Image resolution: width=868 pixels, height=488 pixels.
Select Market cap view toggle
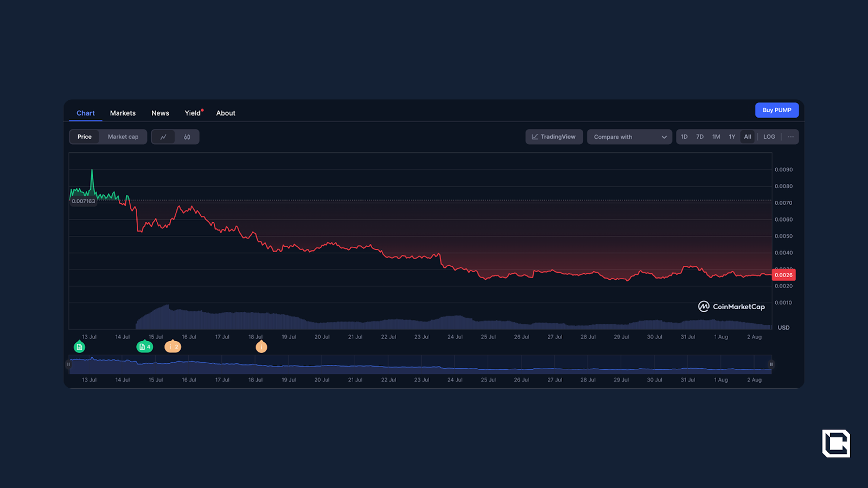123,137
